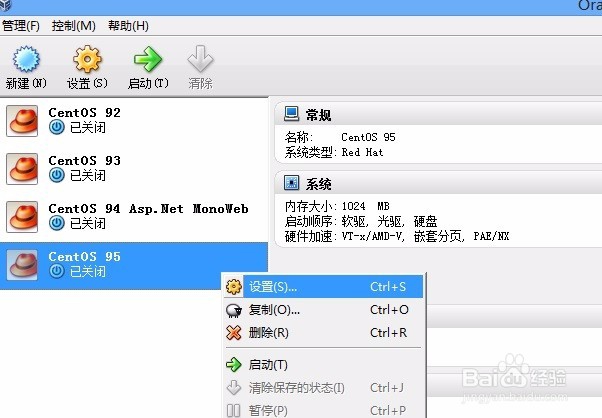Click the 已关闭 status under CentOS 95
This screenshot has height=418, width=602.
coord(88,271)
